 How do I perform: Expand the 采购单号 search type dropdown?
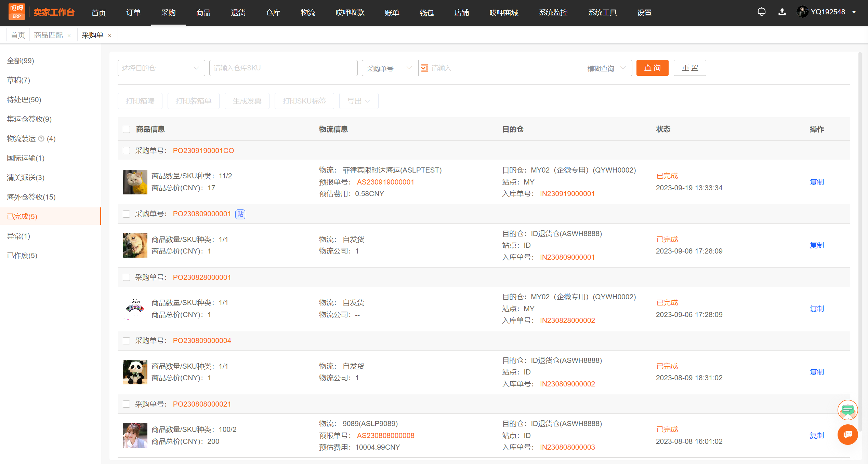point(390,68)
